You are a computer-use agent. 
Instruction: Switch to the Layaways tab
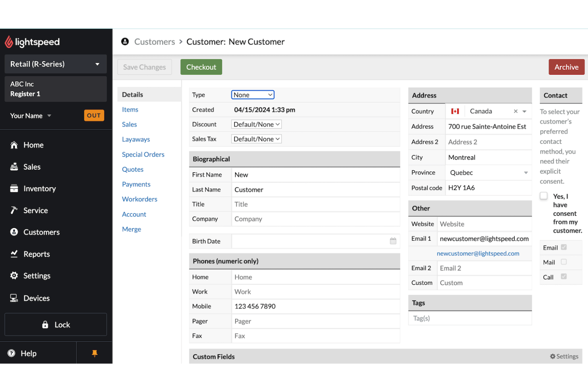click(136, 139)
